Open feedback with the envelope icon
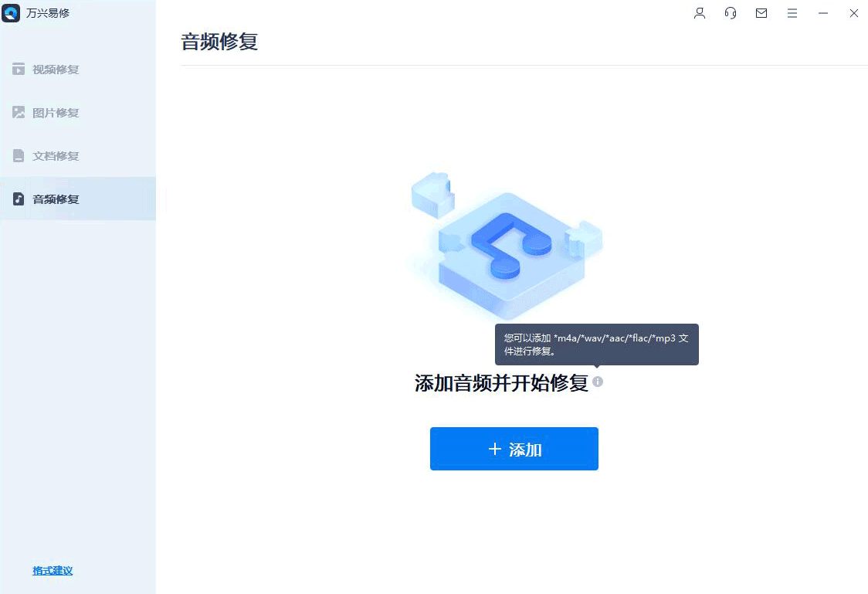This screenshot has height=594, width=868. point(761,13)
